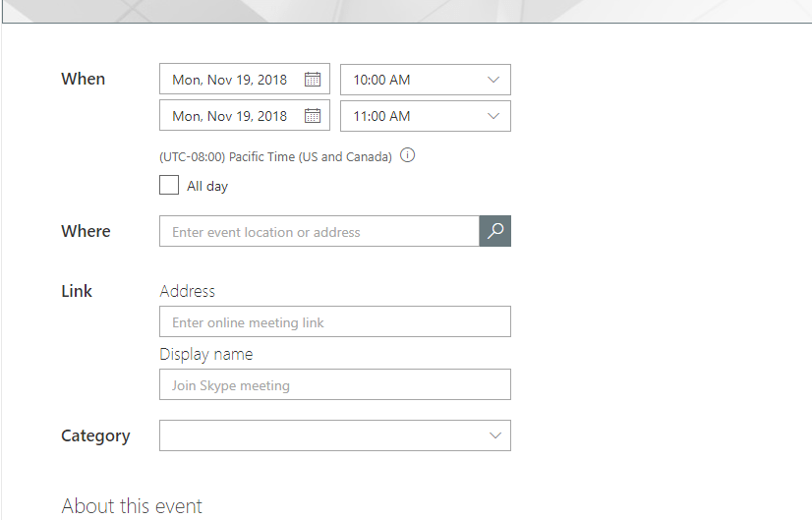This screenshot has height=520, width=812.
Task: Click the start date field text
Action: [230, 80]
